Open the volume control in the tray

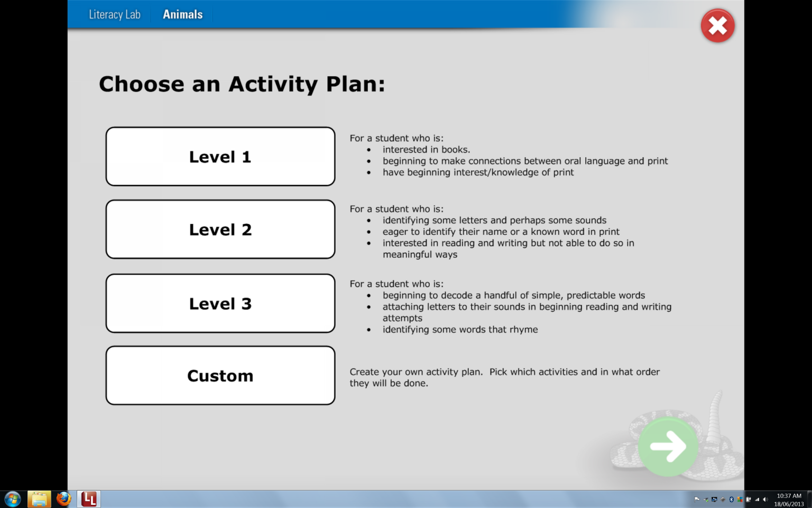(x=765, y=500)
